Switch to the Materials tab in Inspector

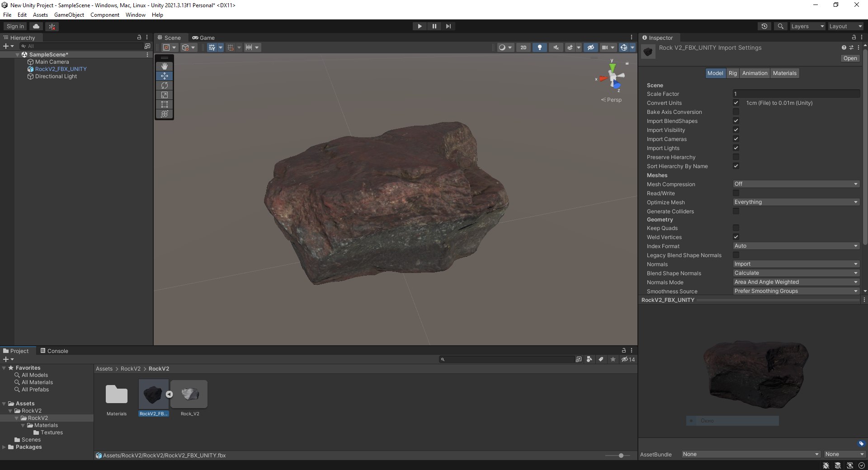(x=785, y=73)
